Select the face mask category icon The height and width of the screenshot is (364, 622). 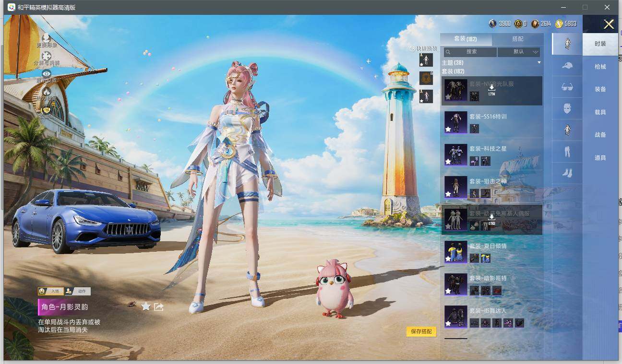(567, 108)
